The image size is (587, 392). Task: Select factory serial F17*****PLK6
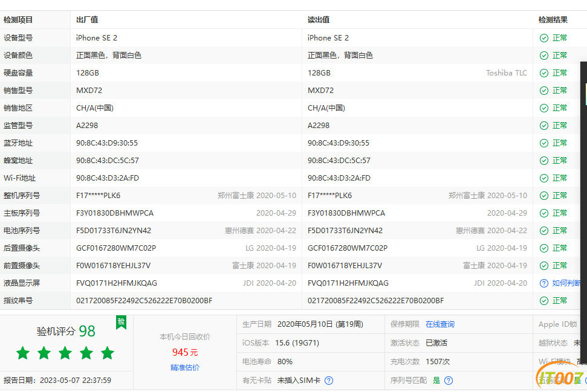click(x=99, y=196)
